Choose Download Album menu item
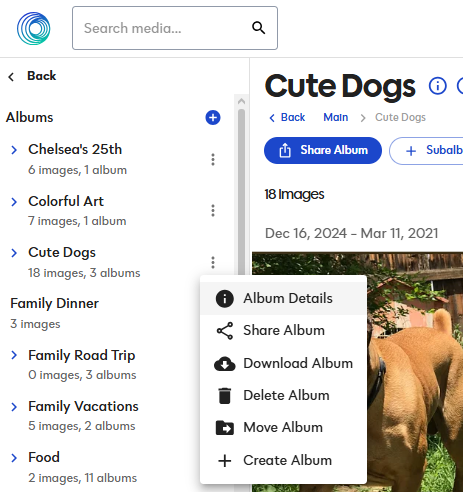The image size is (463, 492). 283,363
